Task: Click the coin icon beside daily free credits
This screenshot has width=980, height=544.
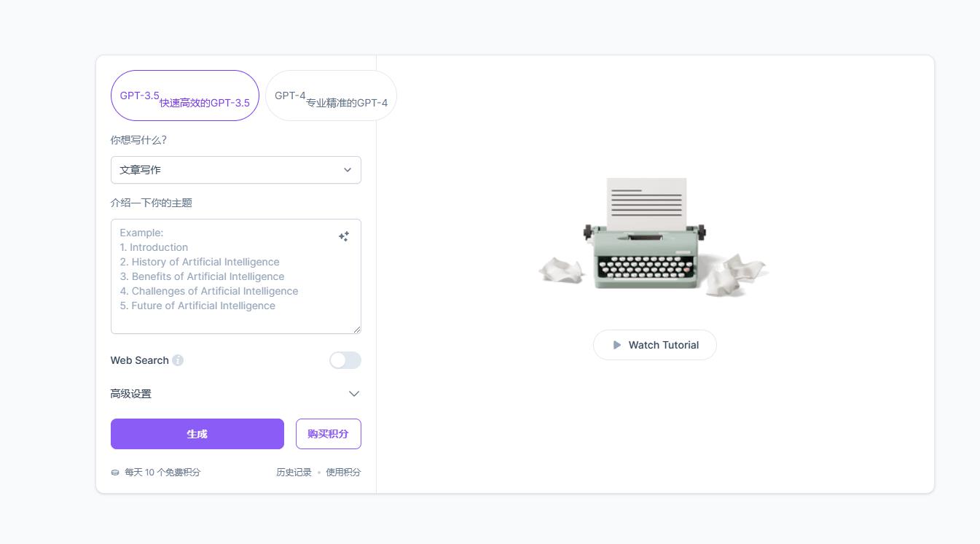Action: tap(115, 473)
